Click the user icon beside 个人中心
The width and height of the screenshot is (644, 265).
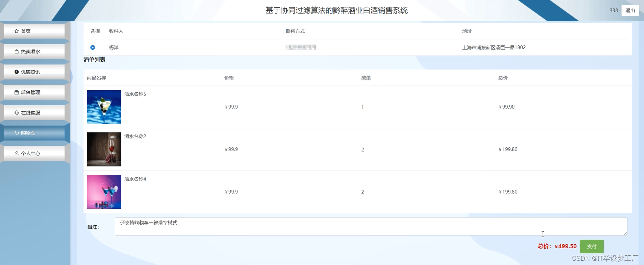(16, 153)
